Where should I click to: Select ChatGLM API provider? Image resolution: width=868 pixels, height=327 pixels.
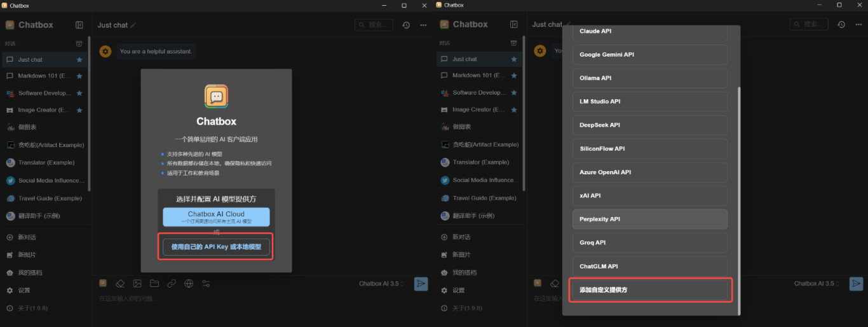(649, 267)
